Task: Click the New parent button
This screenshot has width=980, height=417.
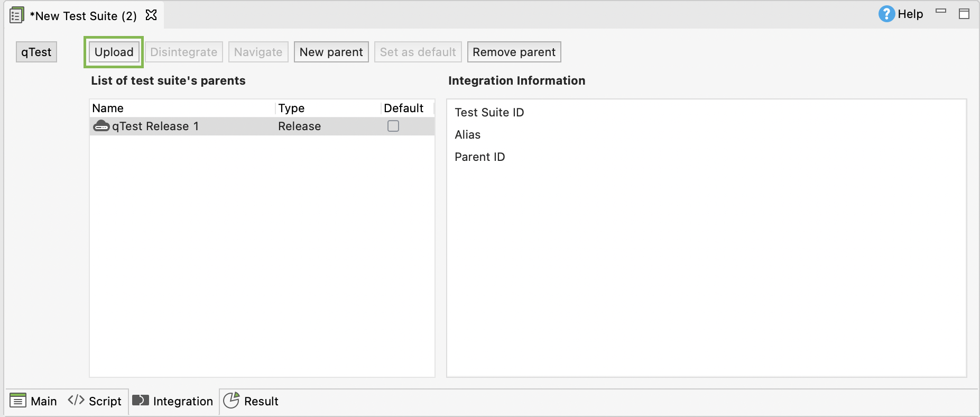Action: click(x=331, y=52)
